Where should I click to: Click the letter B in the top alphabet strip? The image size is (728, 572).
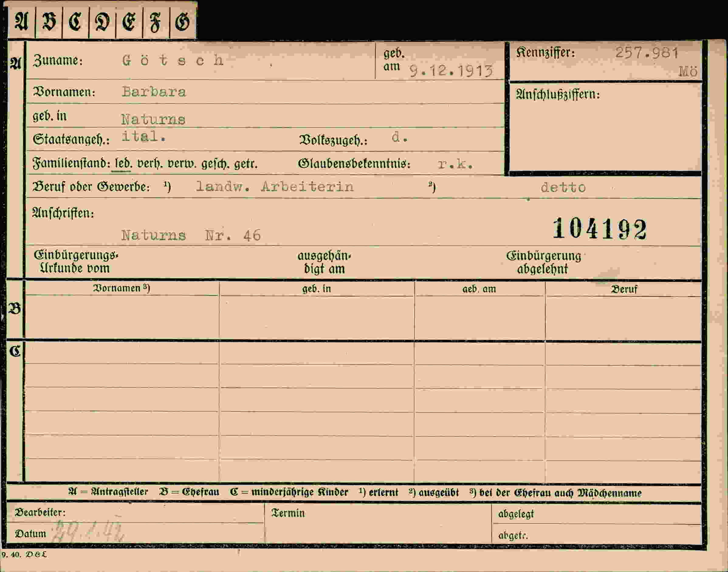coord(49,22)
